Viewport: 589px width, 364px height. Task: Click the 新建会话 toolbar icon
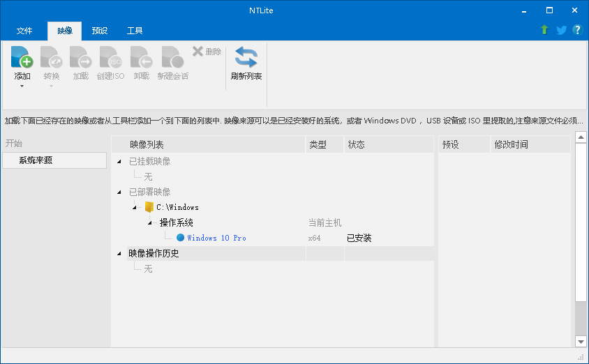tap(173, 57)
